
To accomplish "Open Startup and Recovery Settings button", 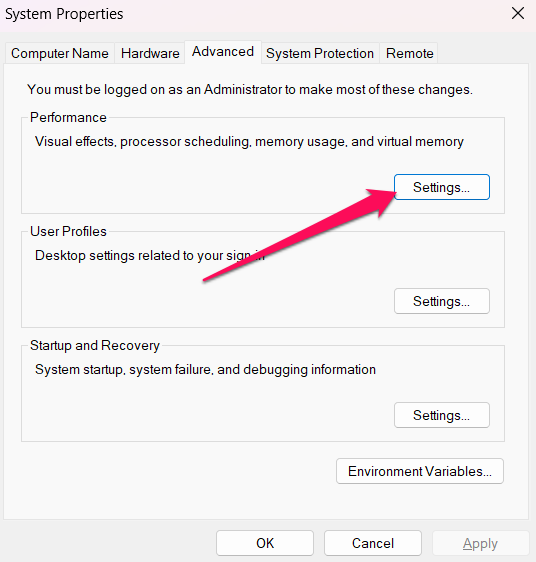I will click(x=442, y=415).
